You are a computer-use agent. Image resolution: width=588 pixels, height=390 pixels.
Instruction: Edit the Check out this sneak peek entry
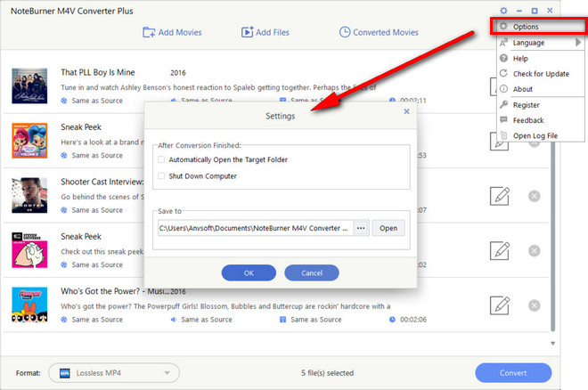coord(500,250)
